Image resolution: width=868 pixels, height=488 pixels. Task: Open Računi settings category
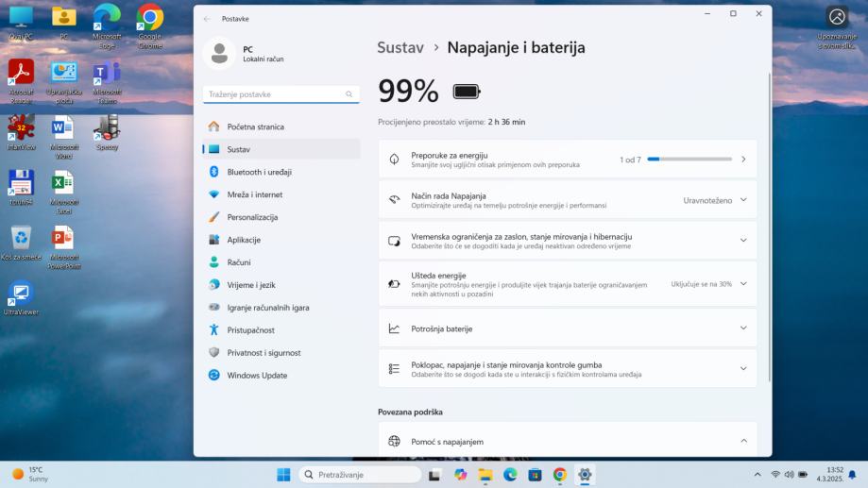click(x=281, y=262)
